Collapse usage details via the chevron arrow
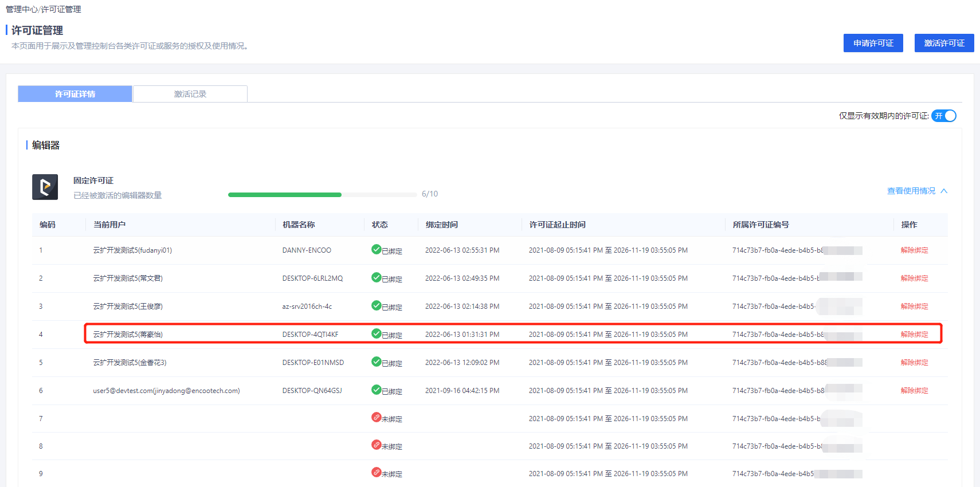This screenshot has height=487, width=980. (x=944, y=191)
